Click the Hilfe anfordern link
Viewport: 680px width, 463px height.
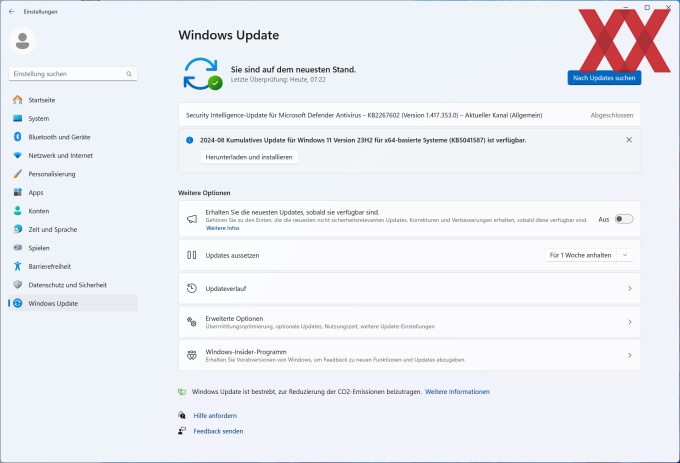[215, 415]
